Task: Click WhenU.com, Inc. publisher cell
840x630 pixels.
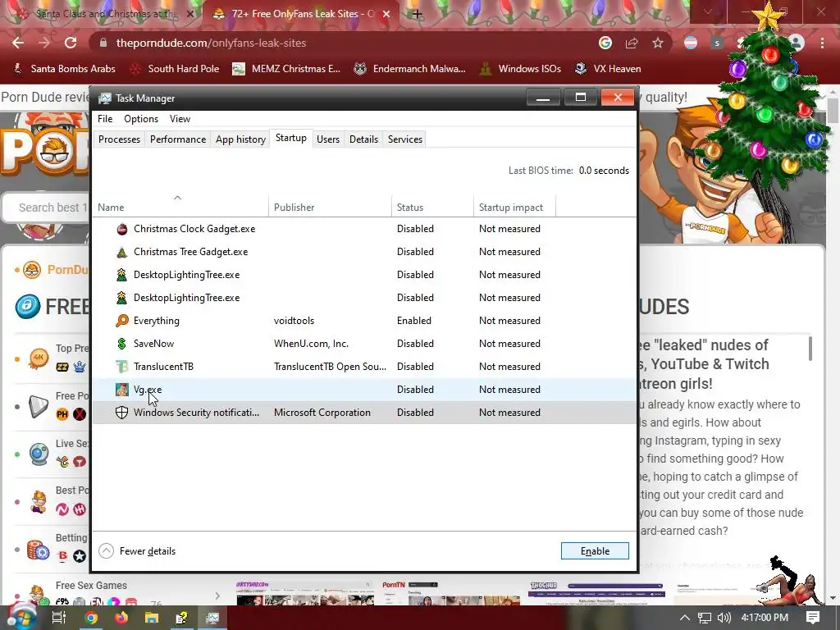Action: (311, 344)
